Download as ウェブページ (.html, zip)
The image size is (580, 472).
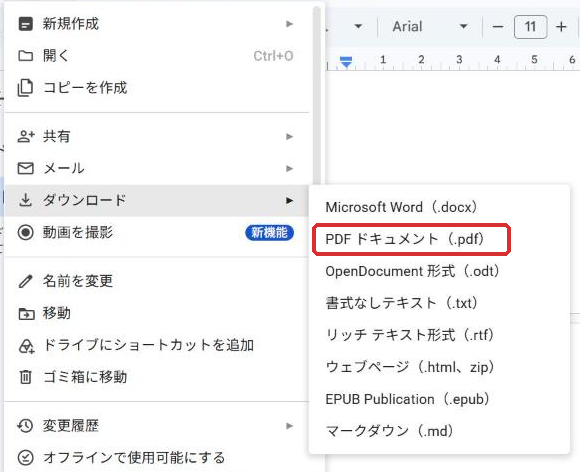439,367
